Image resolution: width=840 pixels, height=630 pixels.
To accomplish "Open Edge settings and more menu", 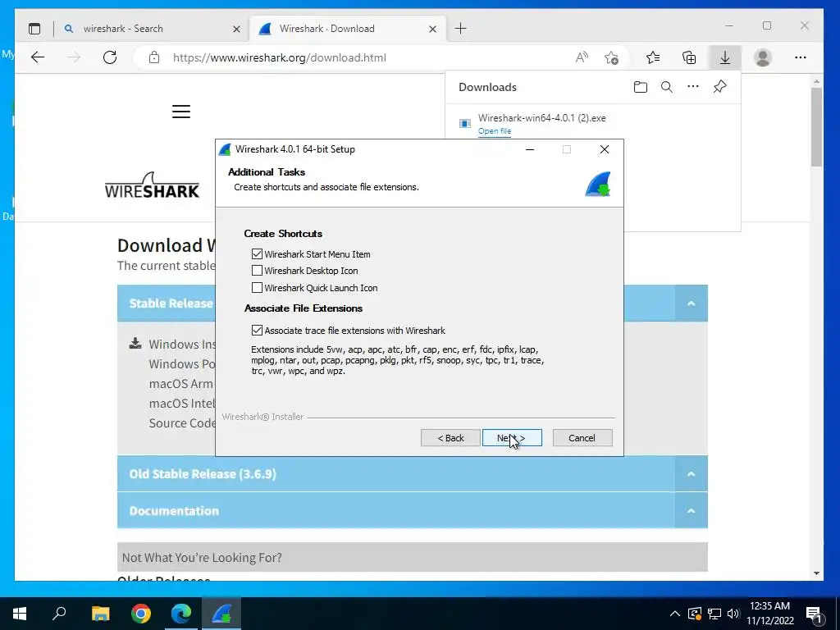I will click(x=801, y=57).
